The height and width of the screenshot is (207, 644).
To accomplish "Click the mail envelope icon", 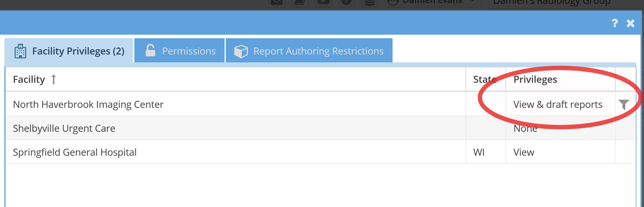I will pos(276,2).
